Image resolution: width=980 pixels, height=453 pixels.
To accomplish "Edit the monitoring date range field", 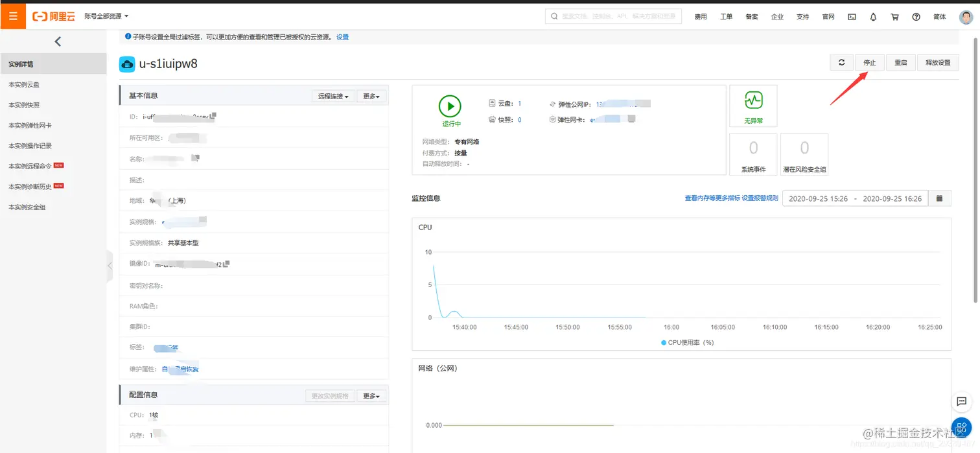I will point(856,198).
